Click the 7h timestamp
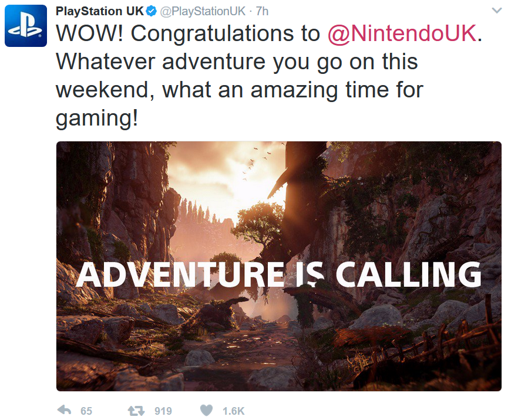 tap(262, 11)
